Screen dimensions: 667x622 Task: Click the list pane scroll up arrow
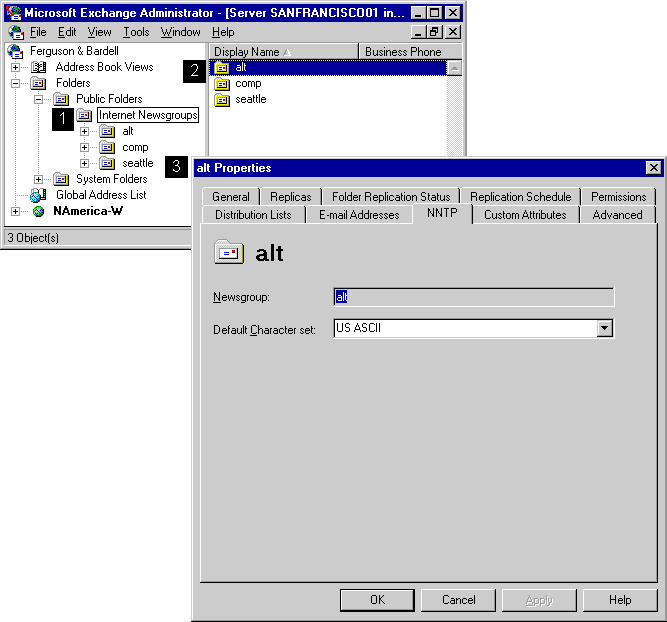(454, 68)
